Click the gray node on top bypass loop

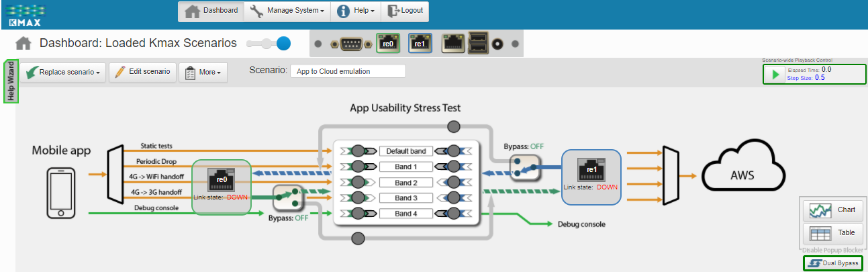coord(454,126)
